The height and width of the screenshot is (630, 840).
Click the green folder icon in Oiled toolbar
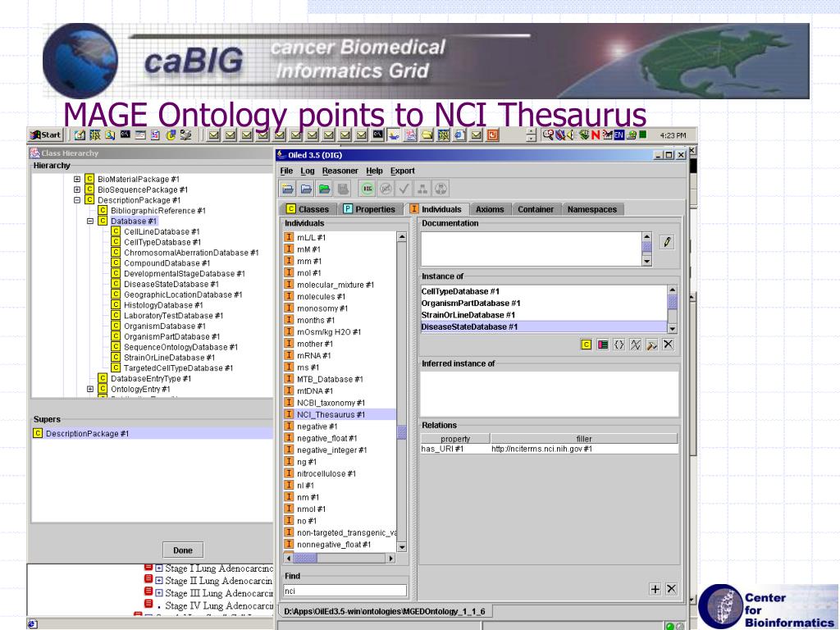click(325, 189)
